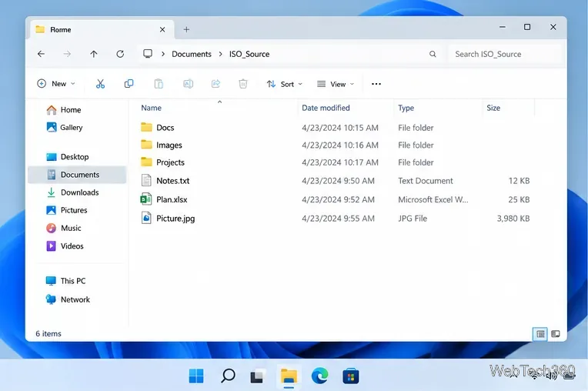Viewport: 588px width, 391px height.
Task: Open taskbar Search
Action: coord(228,376)
